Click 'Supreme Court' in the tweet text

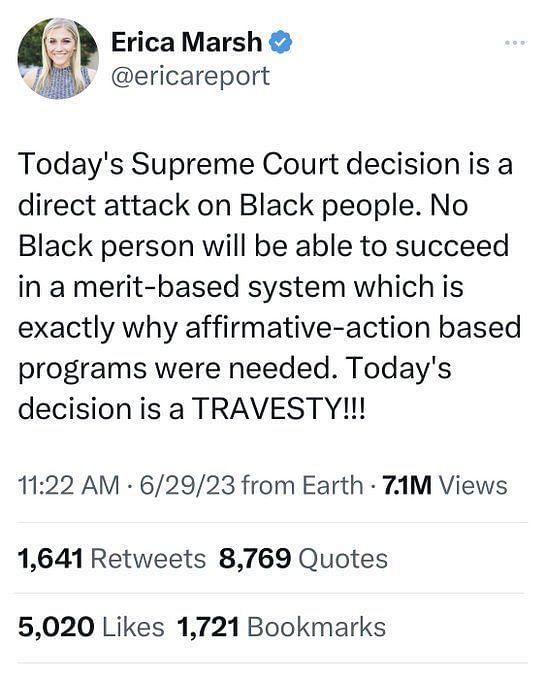coord(235,165)
